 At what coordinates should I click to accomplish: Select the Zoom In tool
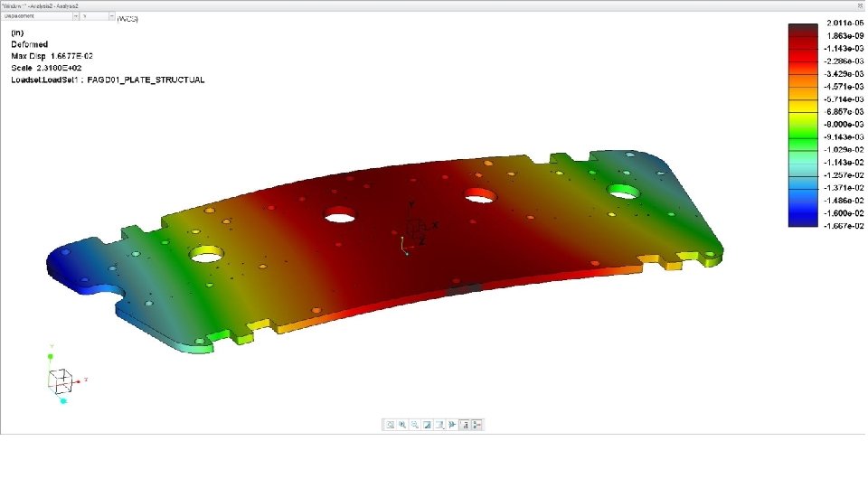pyautogui.click(x=402, y=425)
